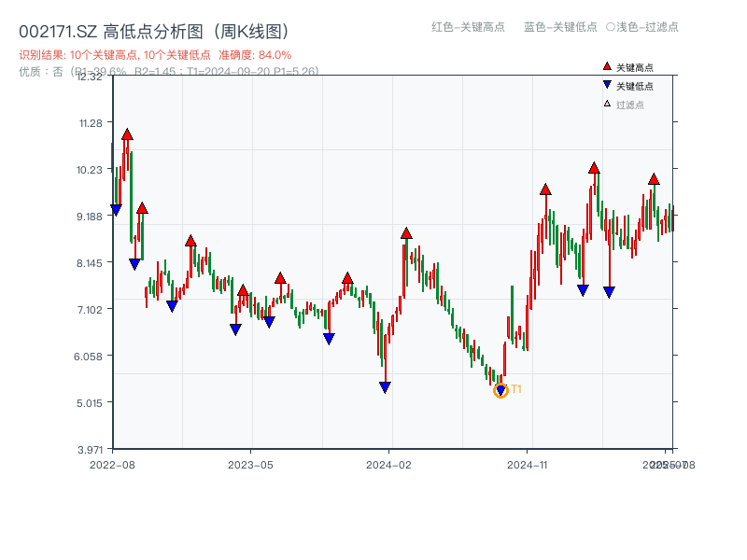This screenshot has height=560, width=747.
Task: Click the red marker above the 2024-11 rebound peak
Action: [545, 187]
